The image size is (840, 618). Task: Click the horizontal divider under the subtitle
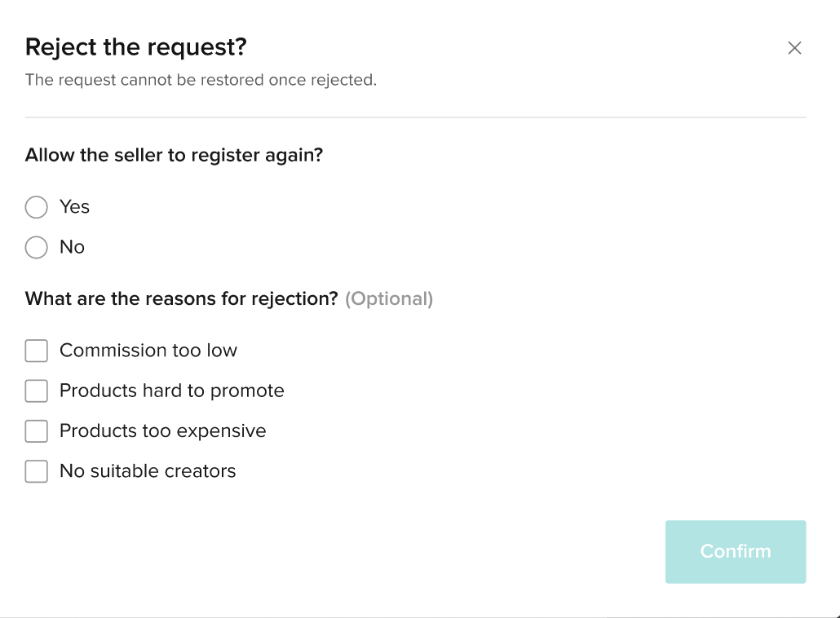point(415,117)
